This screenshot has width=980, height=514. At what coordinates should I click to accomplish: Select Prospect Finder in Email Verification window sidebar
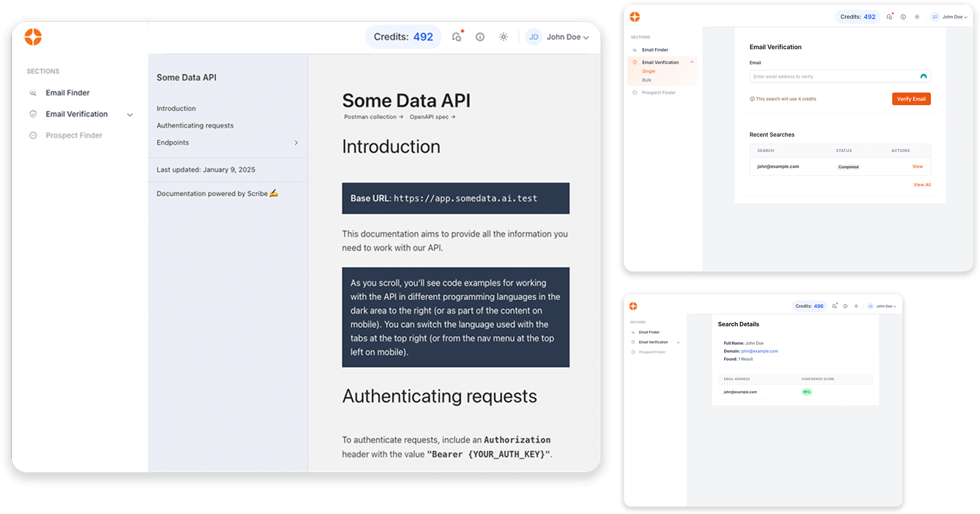[659, 93]
